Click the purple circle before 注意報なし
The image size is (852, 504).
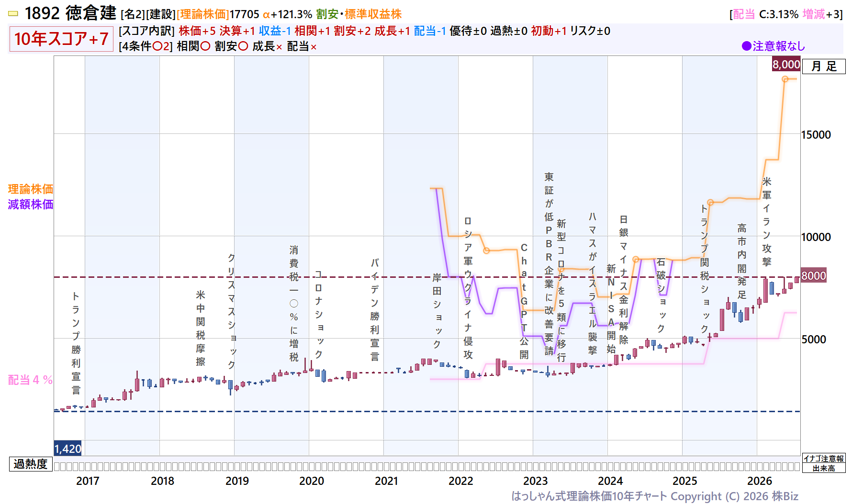coord(746,46)
